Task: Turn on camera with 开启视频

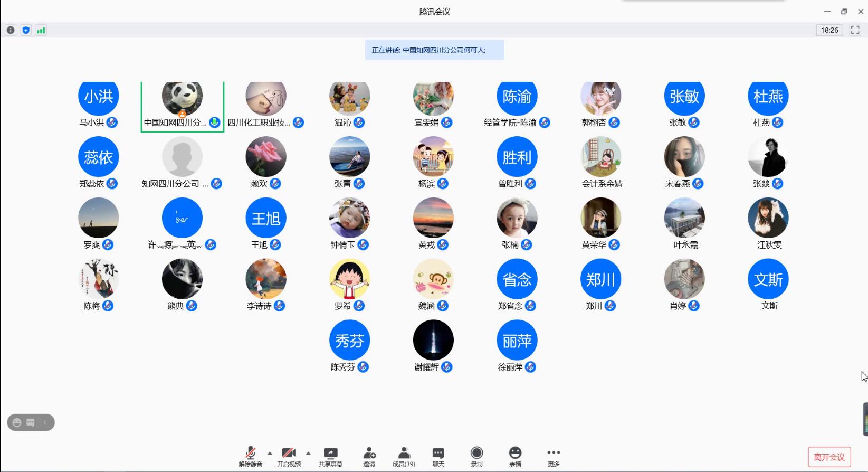Action: [289, 456]
